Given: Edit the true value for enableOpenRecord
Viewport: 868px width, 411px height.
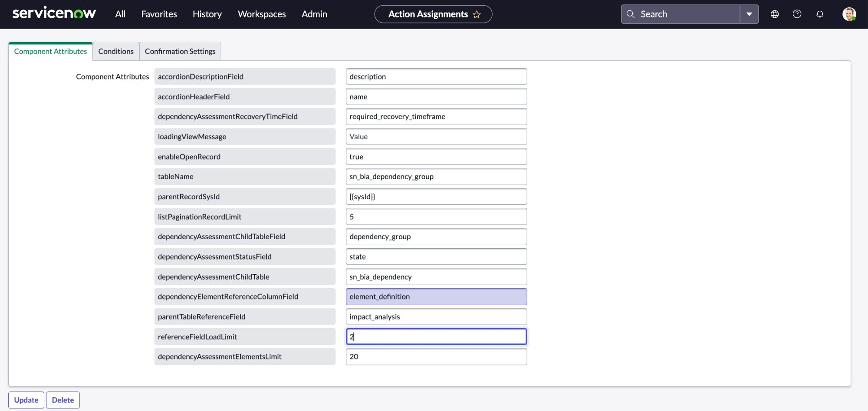Looking at the screenshot, I should click(x=436, y=156).
